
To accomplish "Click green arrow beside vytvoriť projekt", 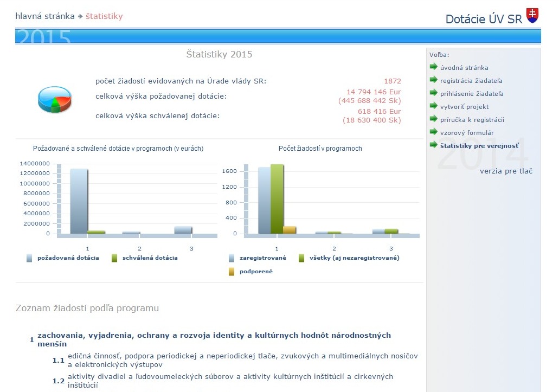I will coord(433,106).
